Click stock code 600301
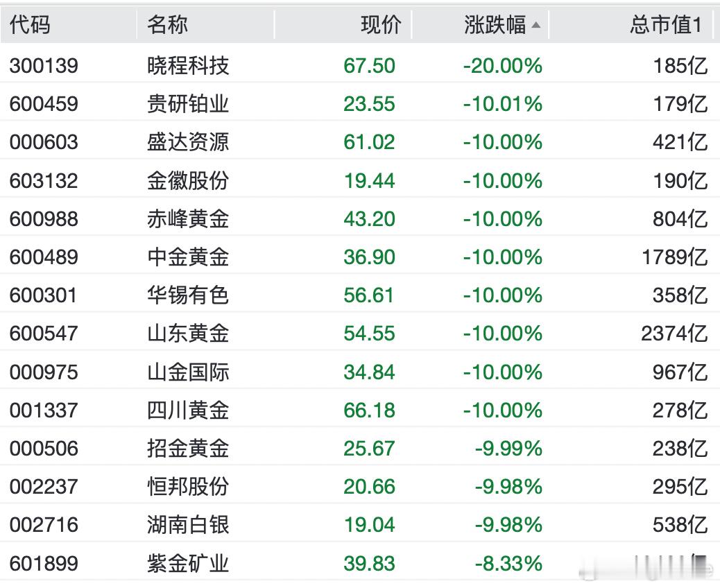The width and height of the screenshot is (720, 588). click(44, 295)
